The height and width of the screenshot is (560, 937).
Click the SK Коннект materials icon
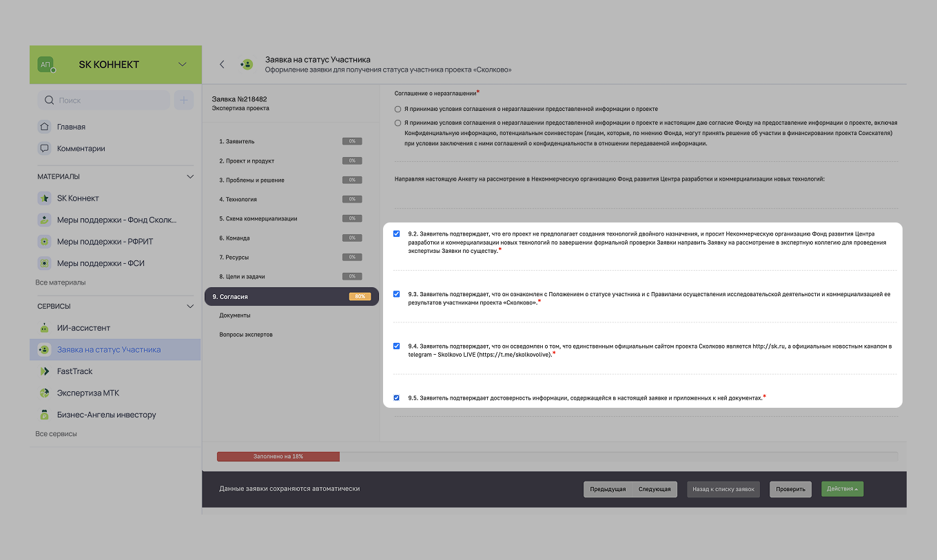pyautogui.click(x=44, y=198)
